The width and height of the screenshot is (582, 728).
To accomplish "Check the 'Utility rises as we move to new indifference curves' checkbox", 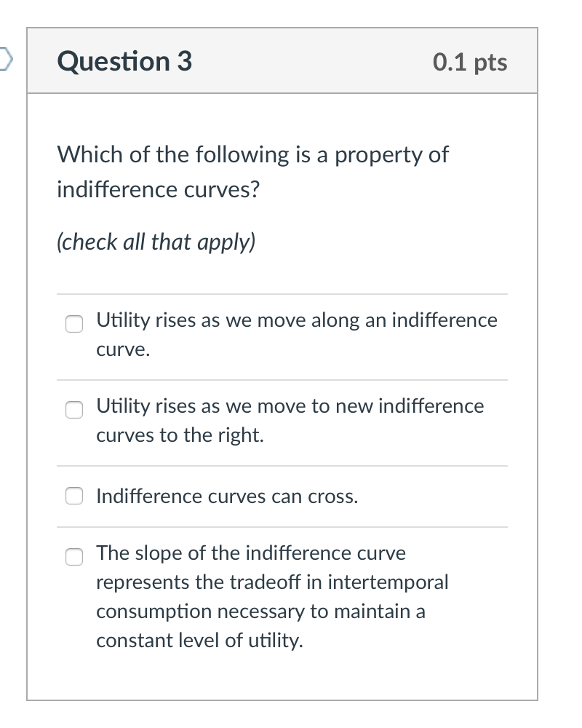I will [73, 410].
